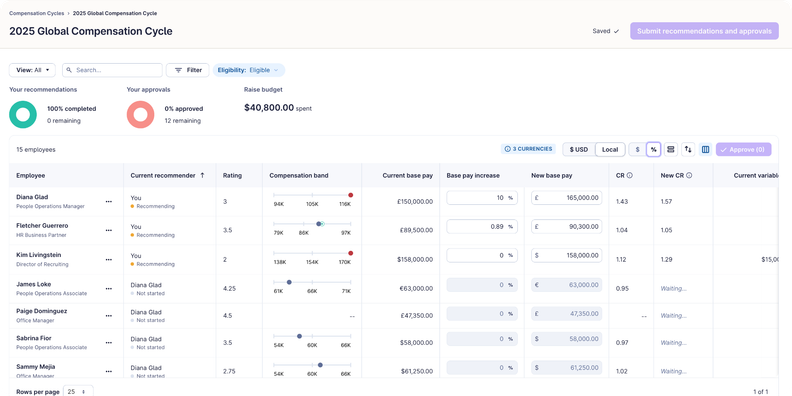Viewport: 792px width, 396px height.
Task: Click James Loke's compensation band marker
Action: [289, 282]
